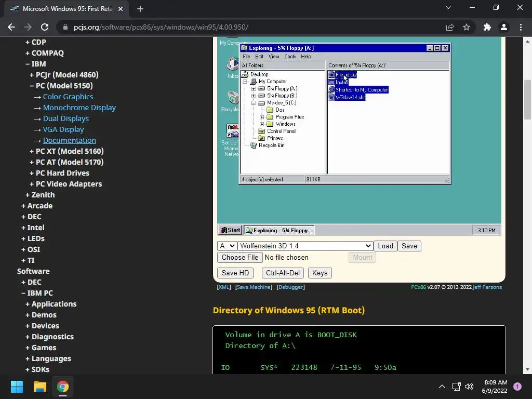Image resolution: width=532 pixels, height=399 pixels.
Task: Expand the Windows folder node
Action: tap(262, 124)
